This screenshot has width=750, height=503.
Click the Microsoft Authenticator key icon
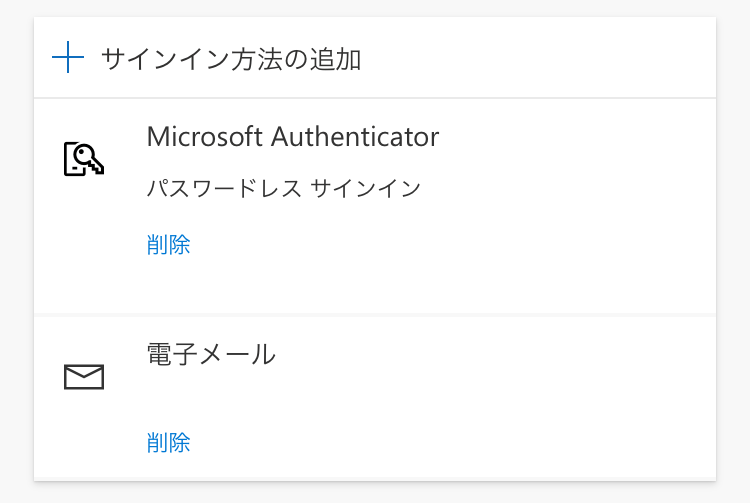click(x=84, y=159)
